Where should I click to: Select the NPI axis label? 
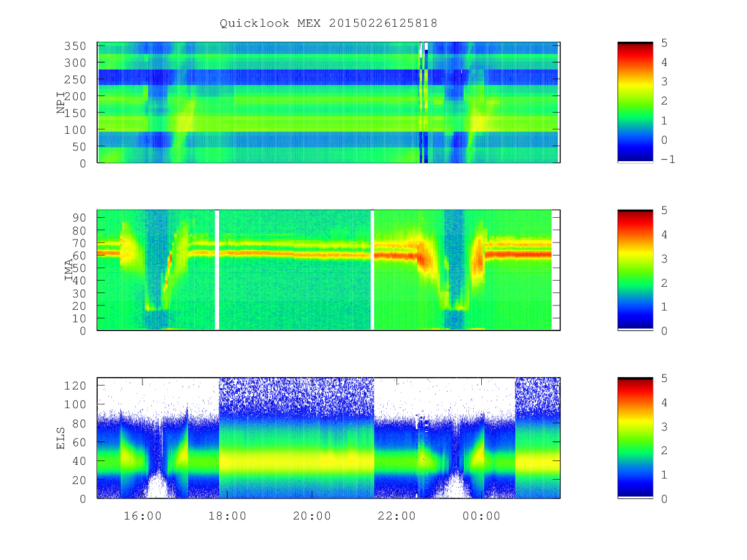61,103
